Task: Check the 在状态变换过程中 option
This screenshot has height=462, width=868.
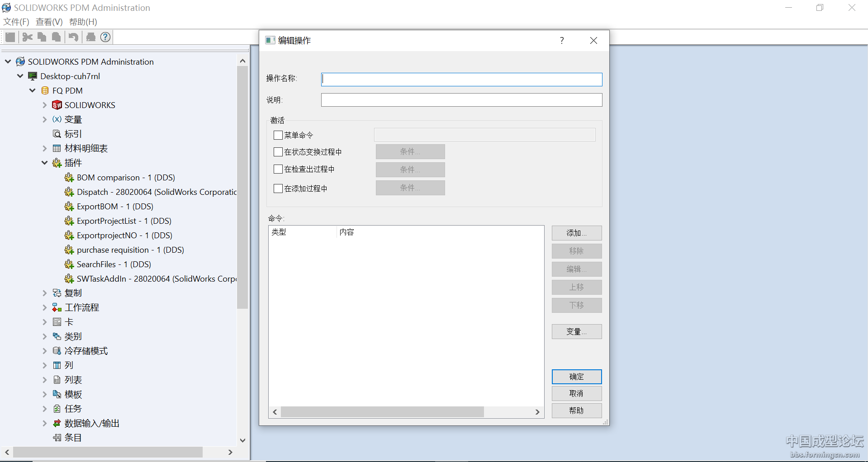Action: pos(278,152)
